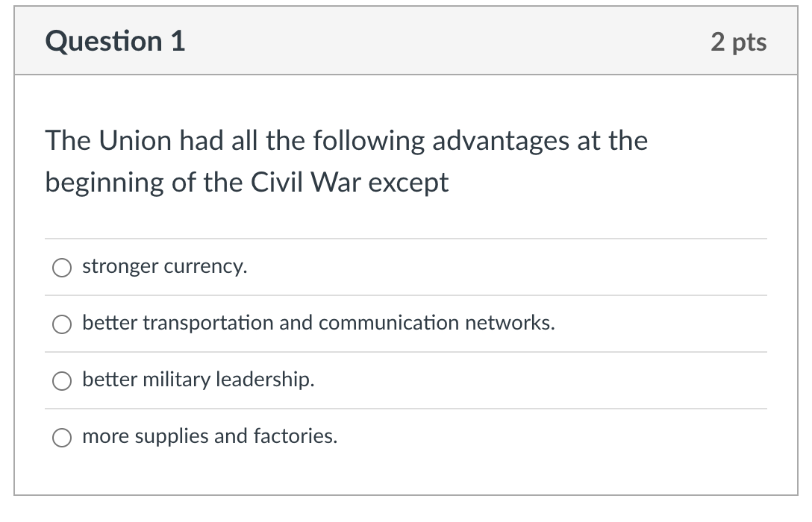Click the word "except" in the prompt

pyautogui.click(x=408, y=183)
